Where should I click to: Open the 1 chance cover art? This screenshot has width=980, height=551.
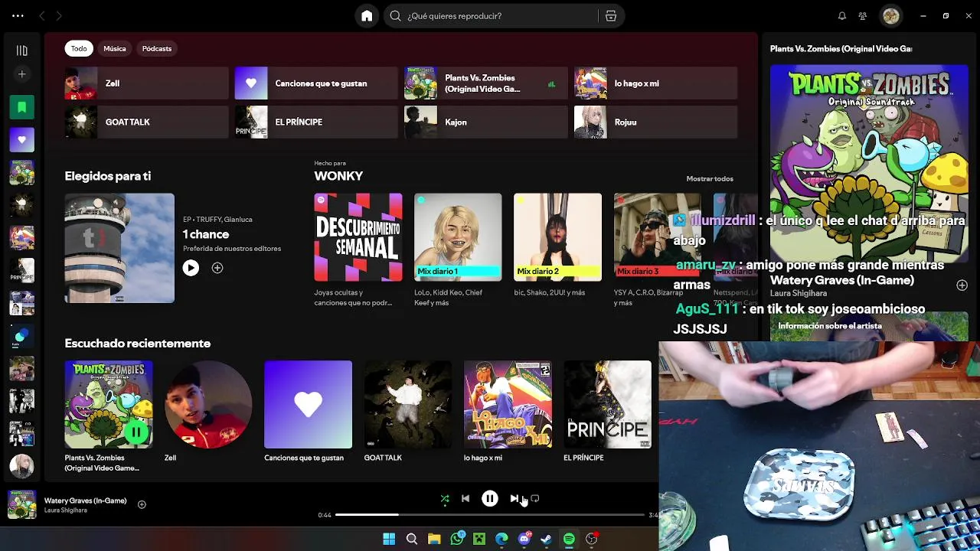point(119,248)
